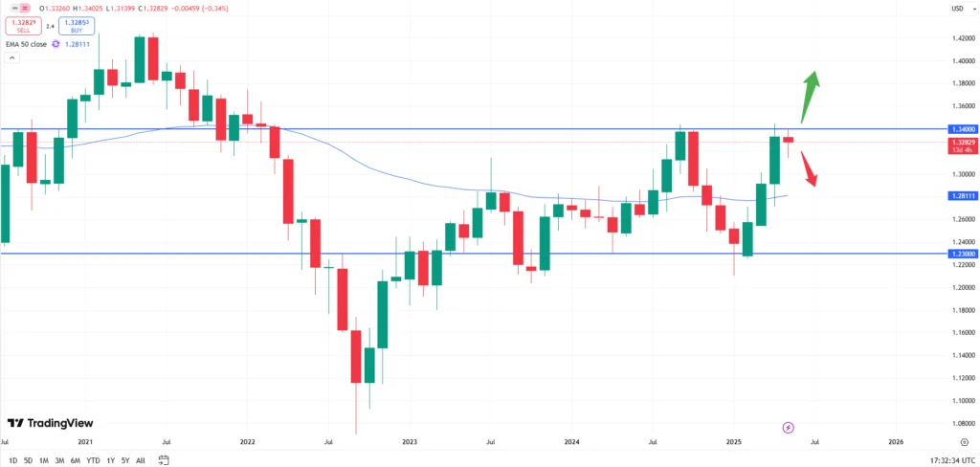Screen dimensions: 980x467
Task: Switch to the 1D time range
Action: (12, 460)
